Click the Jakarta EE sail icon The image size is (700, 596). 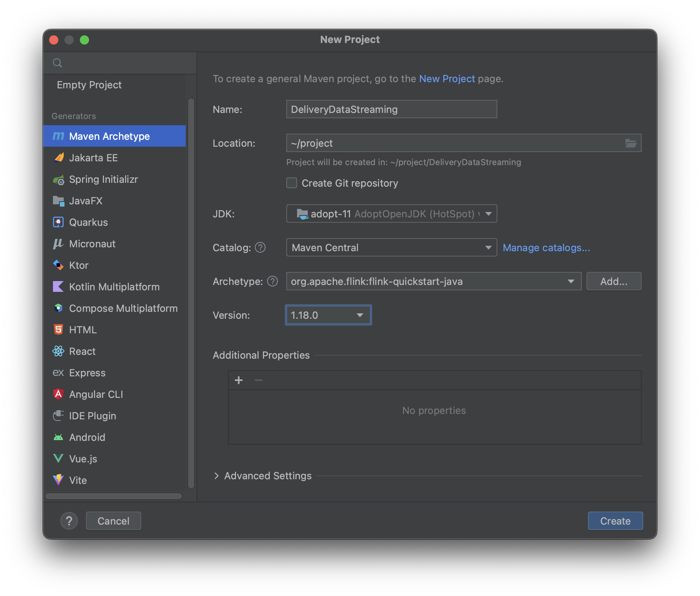(x=58, y=157)
